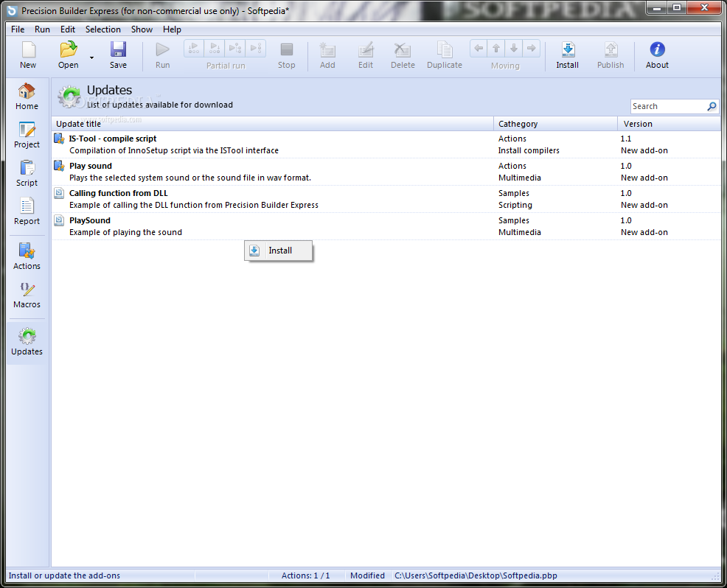Viewport: 727px width, 588px height.
Task: Click the Run play icon
Action: point(162,49)
